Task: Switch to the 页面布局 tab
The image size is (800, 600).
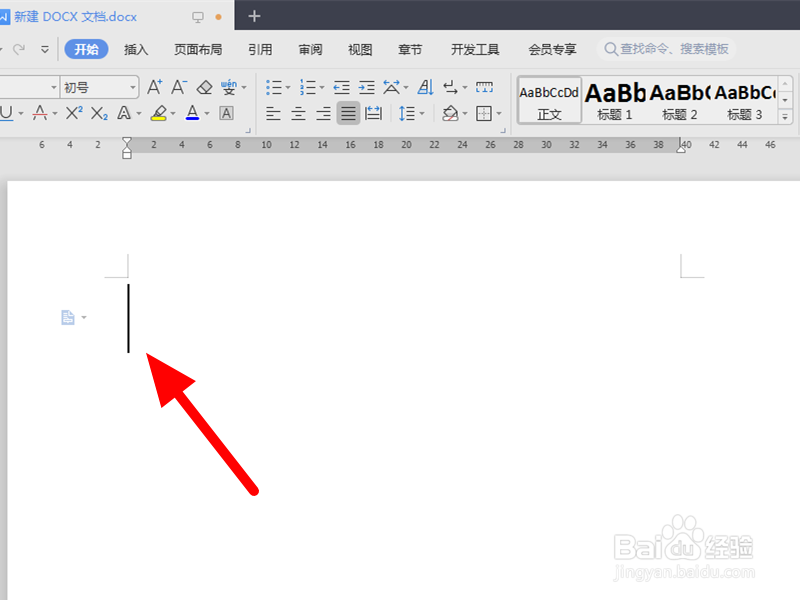Action: tap(198, 49)
